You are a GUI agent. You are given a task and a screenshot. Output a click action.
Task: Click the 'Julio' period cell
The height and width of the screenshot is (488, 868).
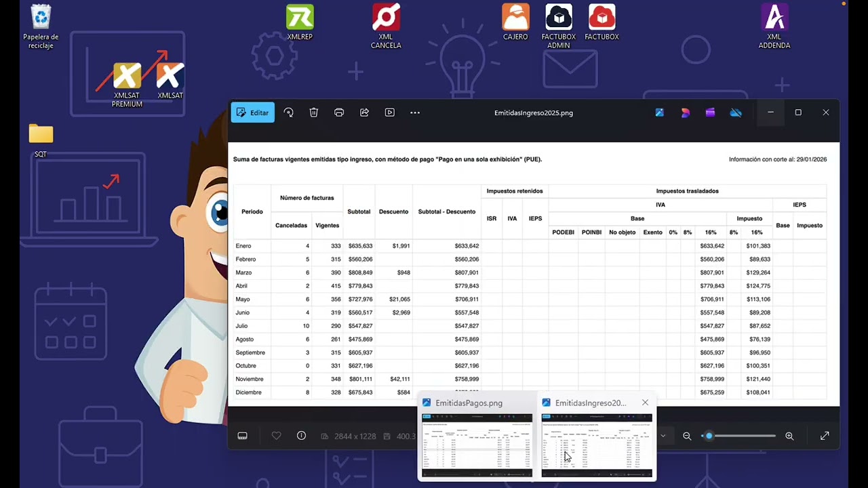(242, 326)
